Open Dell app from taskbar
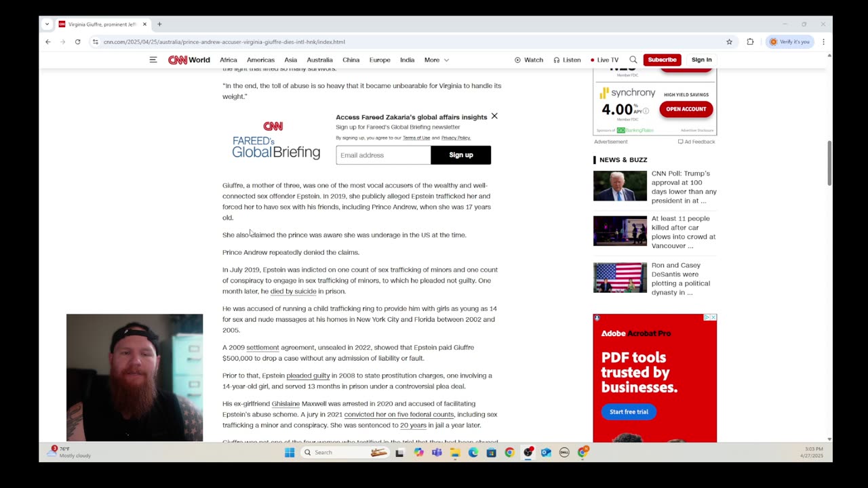 point(564,452)
